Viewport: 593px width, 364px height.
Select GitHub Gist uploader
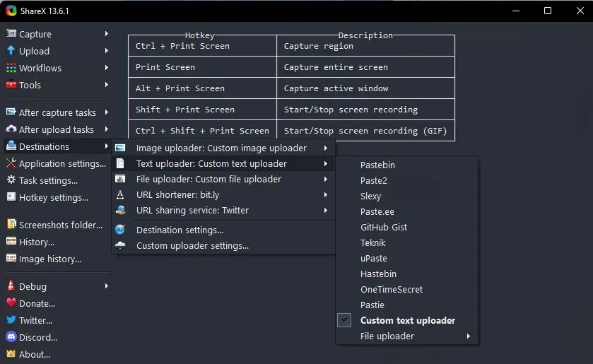(x=407, y=227)
